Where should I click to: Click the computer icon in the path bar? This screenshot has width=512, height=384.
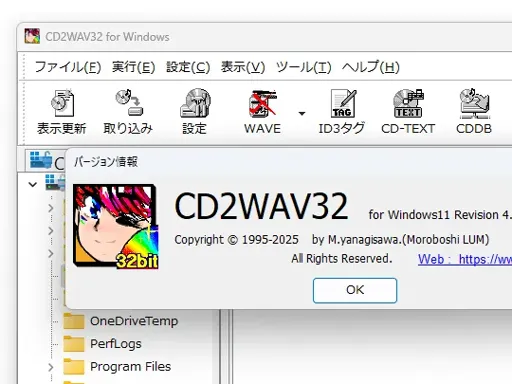click(41, 160)
